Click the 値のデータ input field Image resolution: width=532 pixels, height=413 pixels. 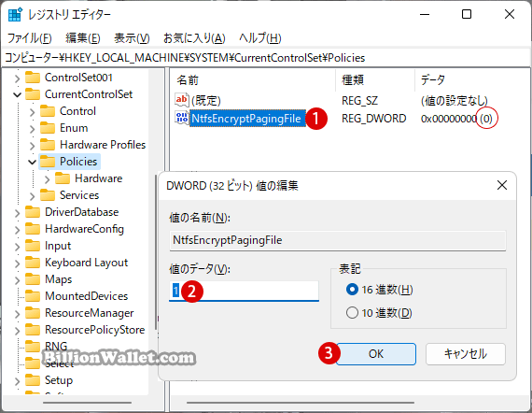point(244,291)
